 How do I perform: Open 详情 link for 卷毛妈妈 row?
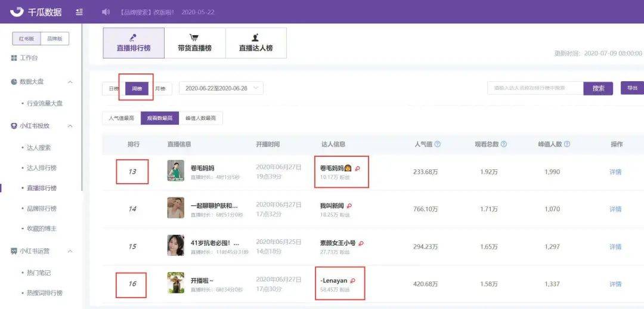pos(615,172)
